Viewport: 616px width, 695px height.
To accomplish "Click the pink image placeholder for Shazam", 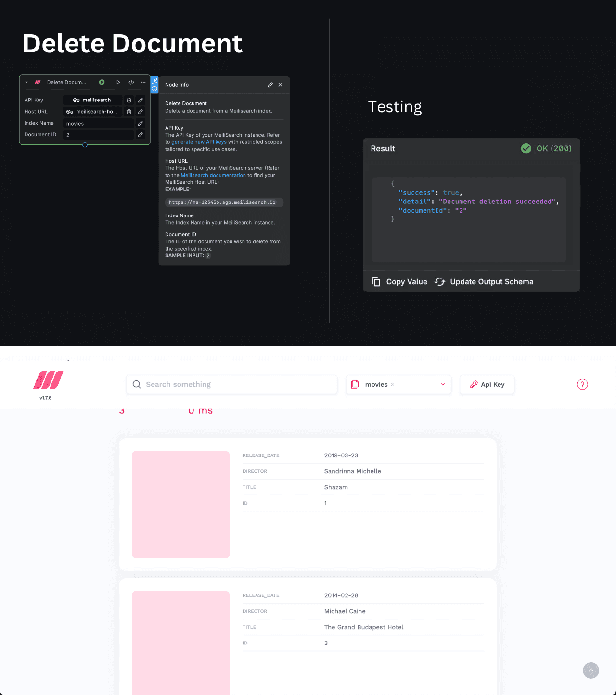I will tap(180, 505).
